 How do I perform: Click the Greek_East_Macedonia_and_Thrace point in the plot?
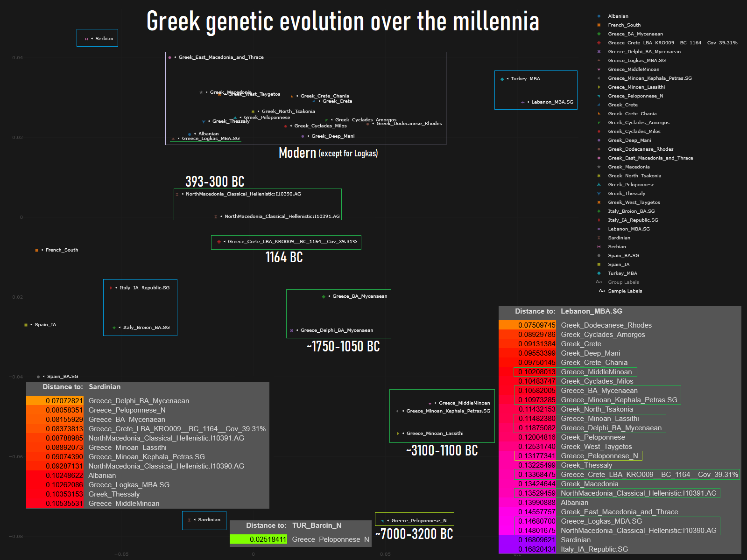coord(169,57)
